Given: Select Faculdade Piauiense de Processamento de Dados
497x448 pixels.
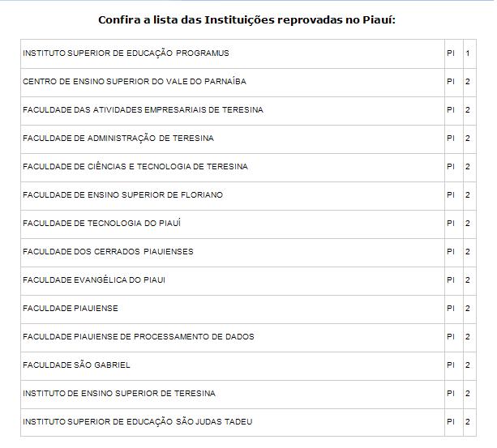Looking at the screenshot, I should (x=139, y=336).
